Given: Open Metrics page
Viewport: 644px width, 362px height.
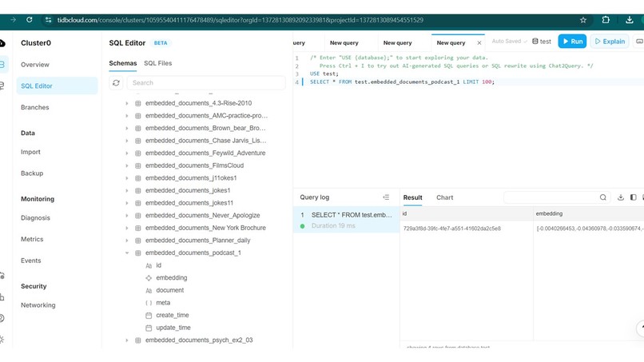Looking at the screenshot, I should pyautogui.click(x=32, y=239).
